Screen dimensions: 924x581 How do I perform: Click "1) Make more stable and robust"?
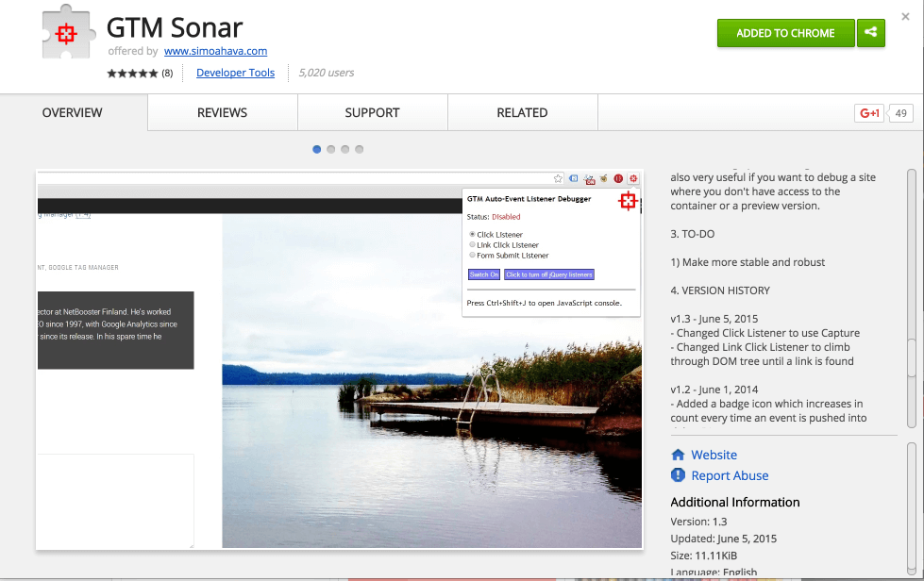click(748, 262)
